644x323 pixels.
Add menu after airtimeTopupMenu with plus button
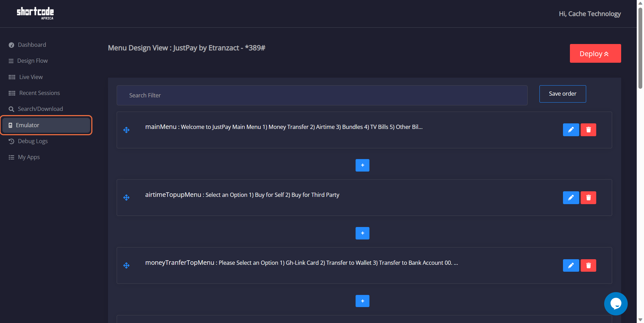pyautogui.click(x=362, y=233)
